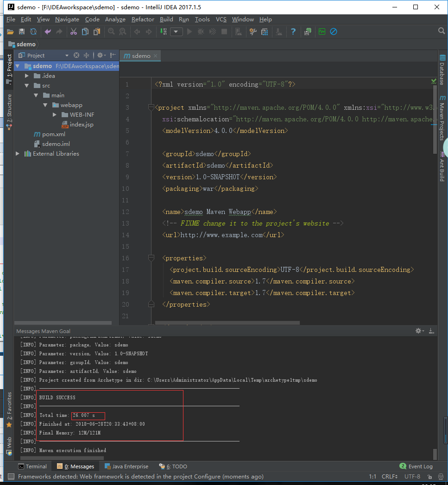
Task: Open the Project view type dropdown
Action: click(x=67, y=56)
